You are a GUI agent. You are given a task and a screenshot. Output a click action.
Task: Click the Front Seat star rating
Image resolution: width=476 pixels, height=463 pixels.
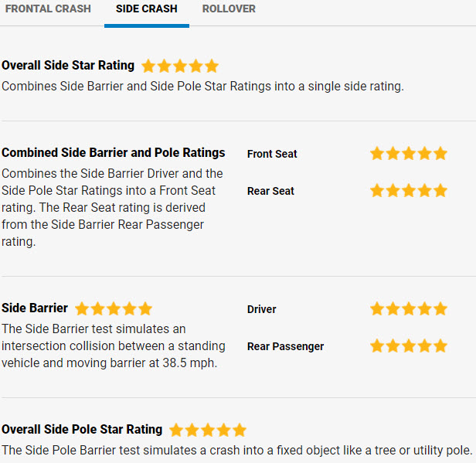pyautogui.click(x=408, y=154)
